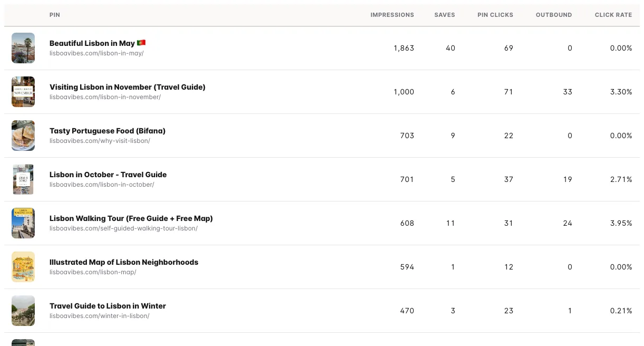Select the 1,000 impressions value
The height and width of the screenshot is (346, 644).
(x=404, y=92)
